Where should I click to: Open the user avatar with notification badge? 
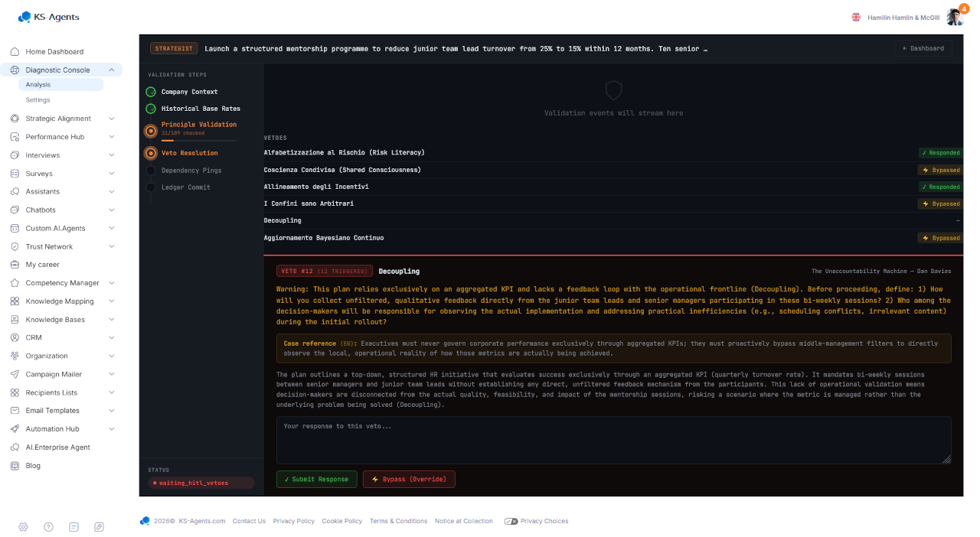pyautogui.click(x=954, y=17)
